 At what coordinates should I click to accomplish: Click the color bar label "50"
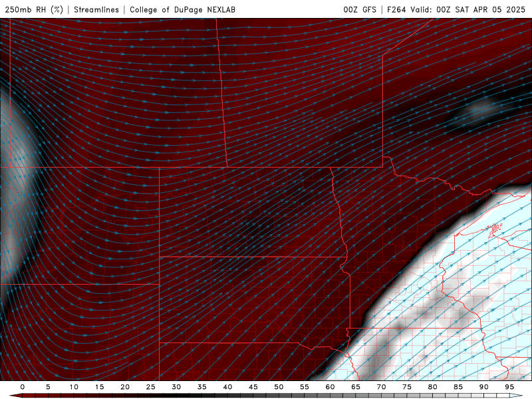(279, 387)
